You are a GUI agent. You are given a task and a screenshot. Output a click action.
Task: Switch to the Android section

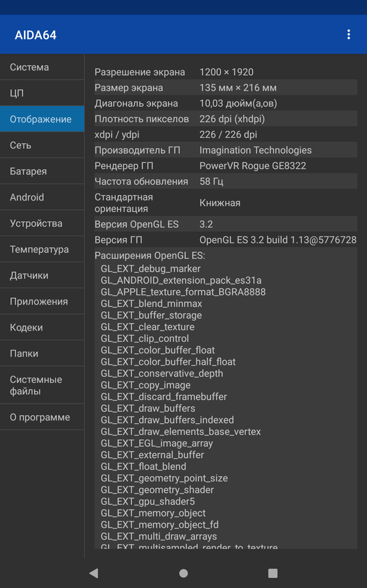(x=42, y=197)
